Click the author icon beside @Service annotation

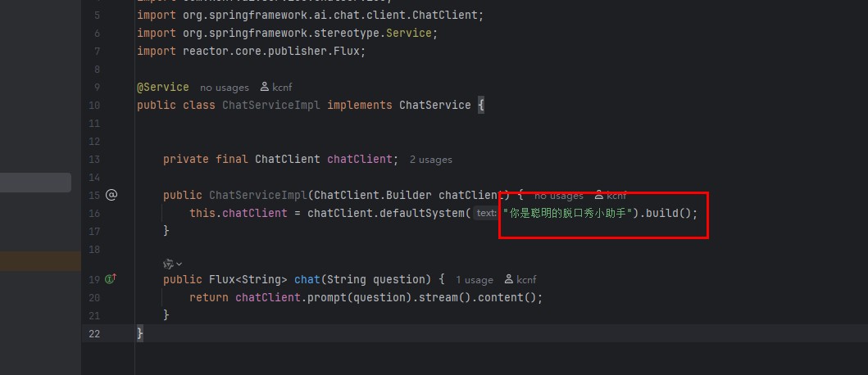265,87
